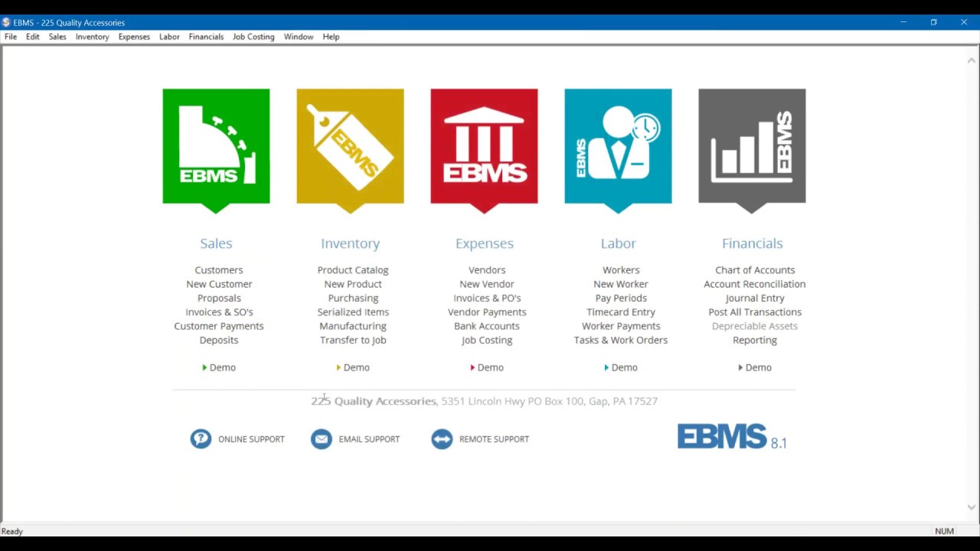Open the Chart of Accounts link
Image resolution: width=980 pixels, height=551 pixels.
[x=755, y=270]
